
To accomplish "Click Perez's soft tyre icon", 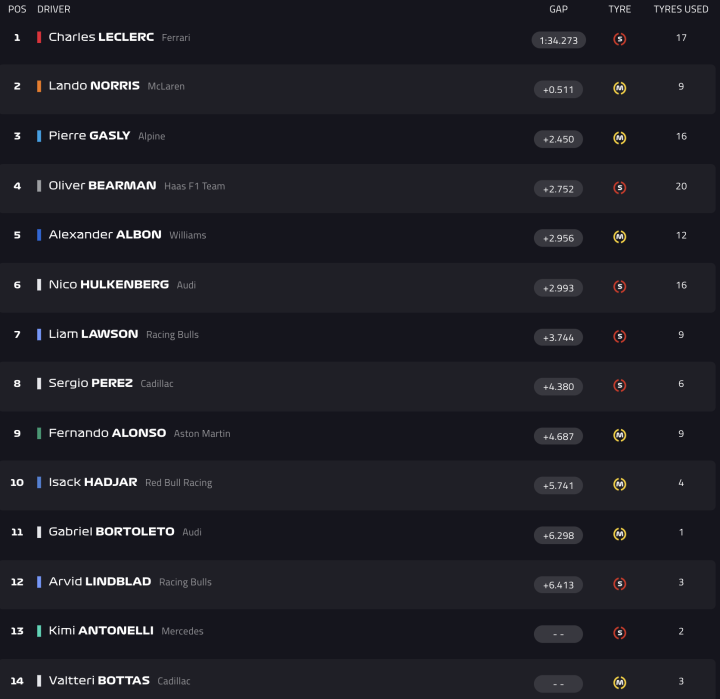I will click(619, 385).
